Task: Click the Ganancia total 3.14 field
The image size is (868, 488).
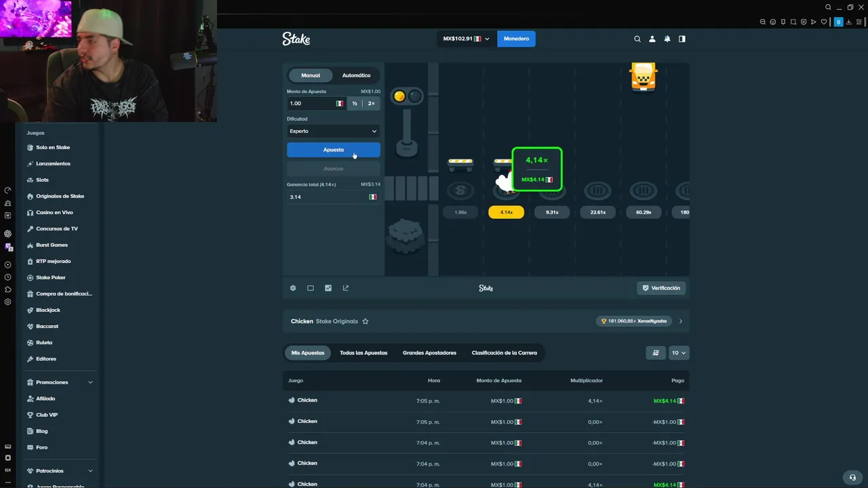Action: (334, 197)
